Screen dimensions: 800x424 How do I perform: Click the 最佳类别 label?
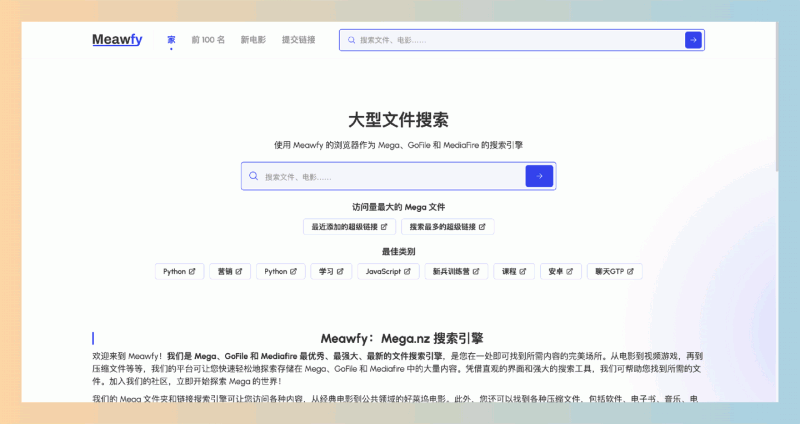click(x=398, y=252)
